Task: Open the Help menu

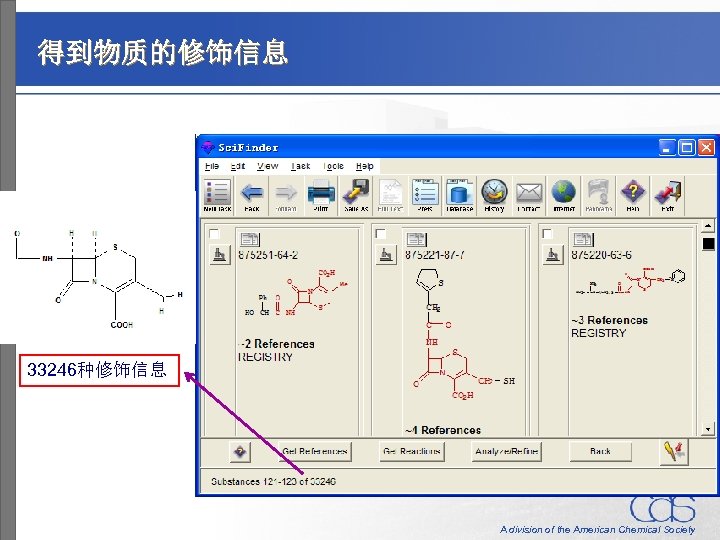Action: [x=365, y=166]
